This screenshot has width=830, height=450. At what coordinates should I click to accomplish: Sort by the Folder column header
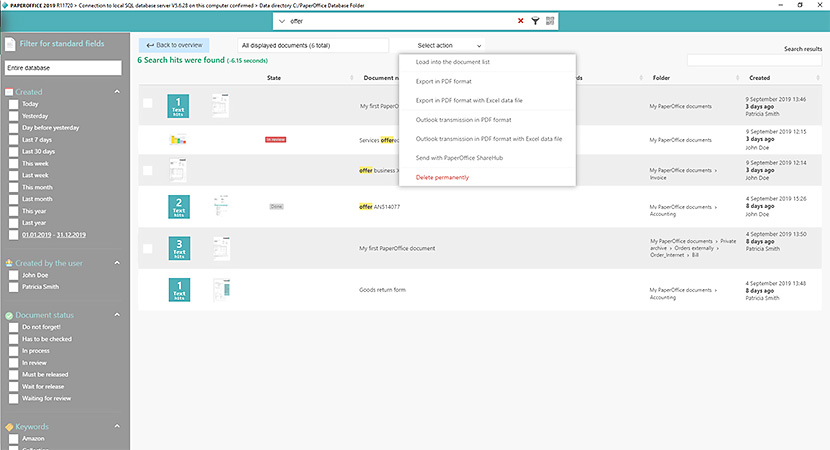click(x=661, y=78)
